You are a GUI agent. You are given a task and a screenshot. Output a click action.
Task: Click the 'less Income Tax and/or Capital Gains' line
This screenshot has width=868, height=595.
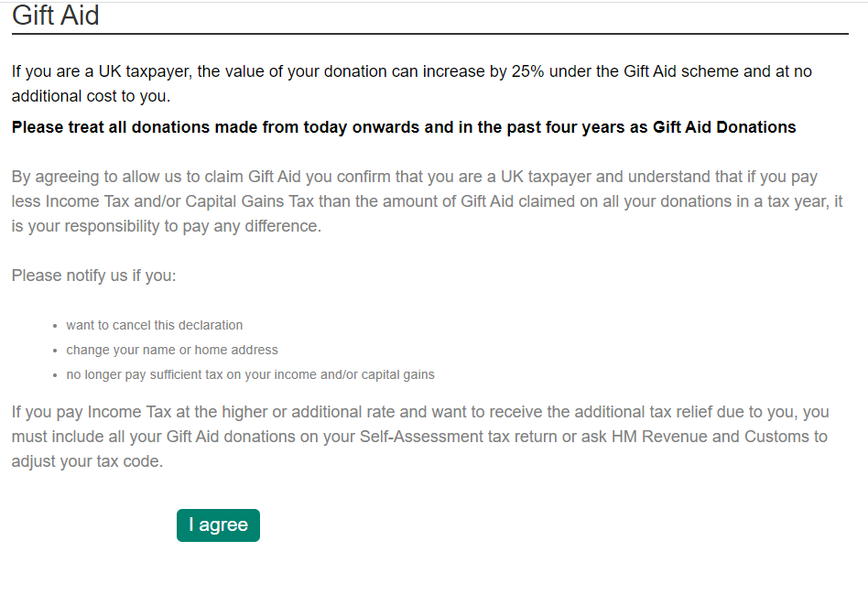pos(427,201)
